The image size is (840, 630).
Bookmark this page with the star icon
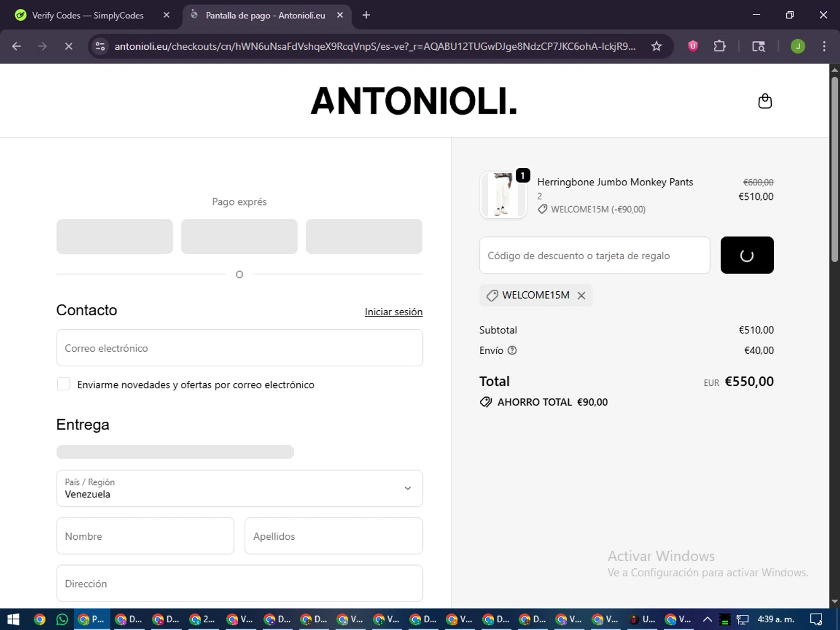(656, 46)
